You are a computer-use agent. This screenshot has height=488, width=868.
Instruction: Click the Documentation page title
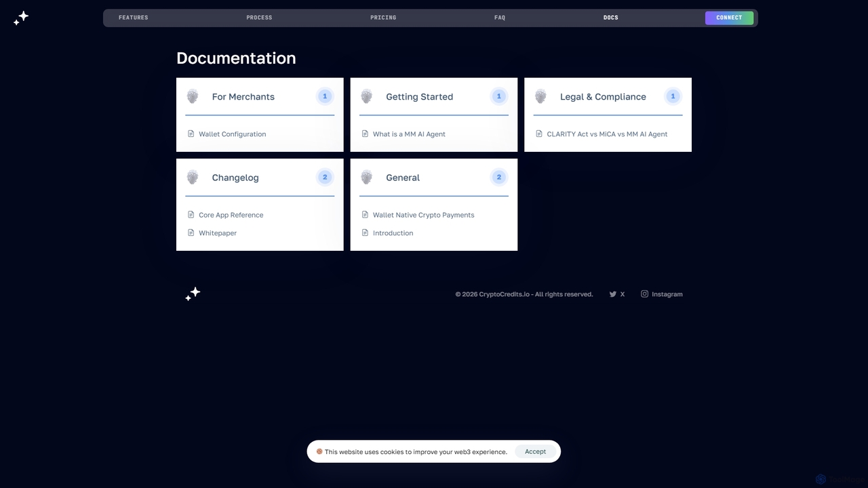point(236,58)
